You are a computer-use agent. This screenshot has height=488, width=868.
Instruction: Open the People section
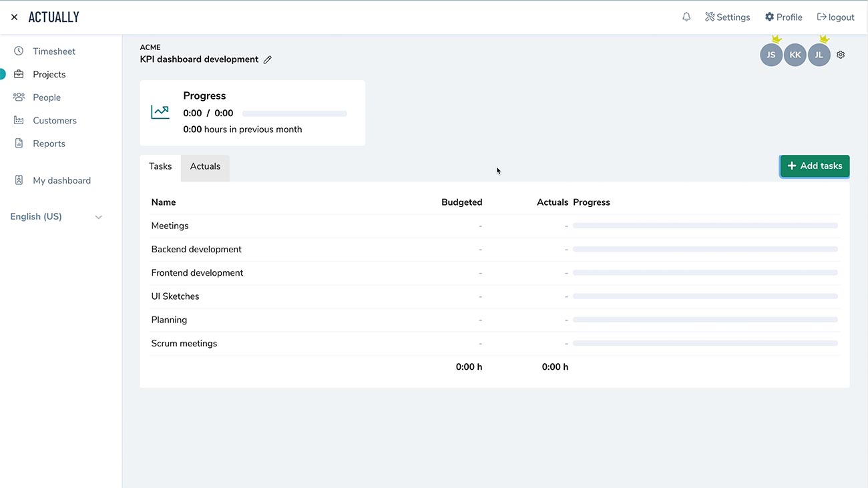click(46, 97)
